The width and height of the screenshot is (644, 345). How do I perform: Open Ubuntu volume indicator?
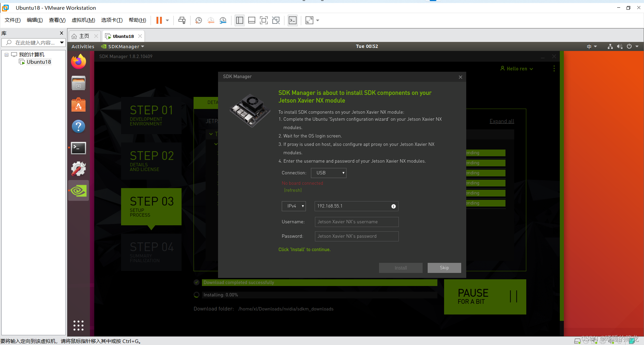pos(620,46)
